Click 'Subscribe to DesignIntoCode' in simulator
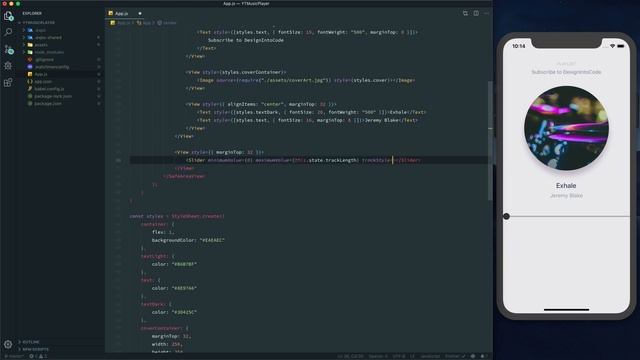This screenshot has height=360, width=640. [566, 72]
